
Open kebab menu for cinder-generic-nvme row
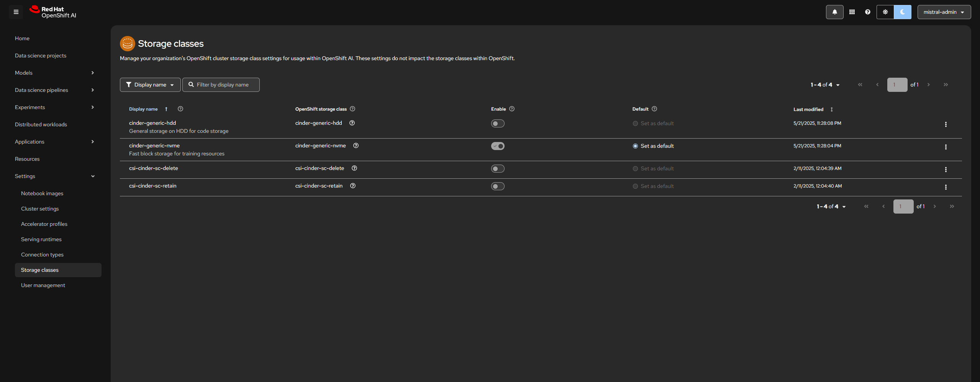[946, 147]
